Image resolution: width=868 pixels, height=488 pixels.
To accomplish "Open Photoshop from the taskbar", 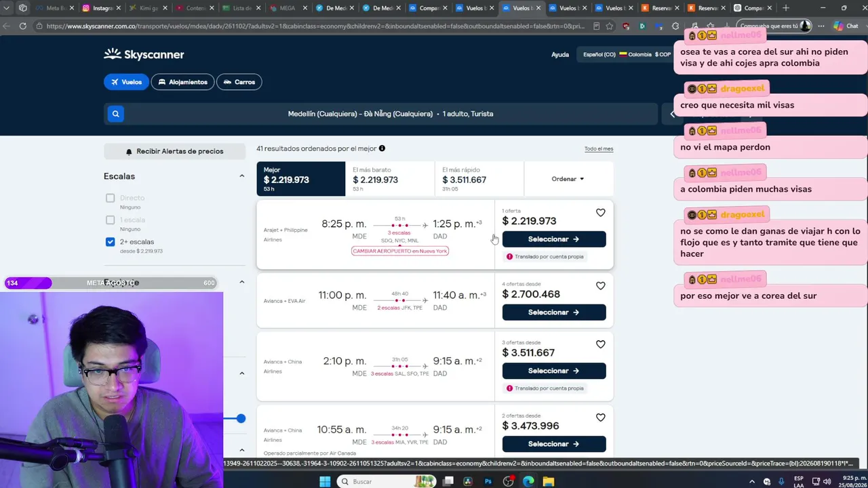I will coord(488,481).
